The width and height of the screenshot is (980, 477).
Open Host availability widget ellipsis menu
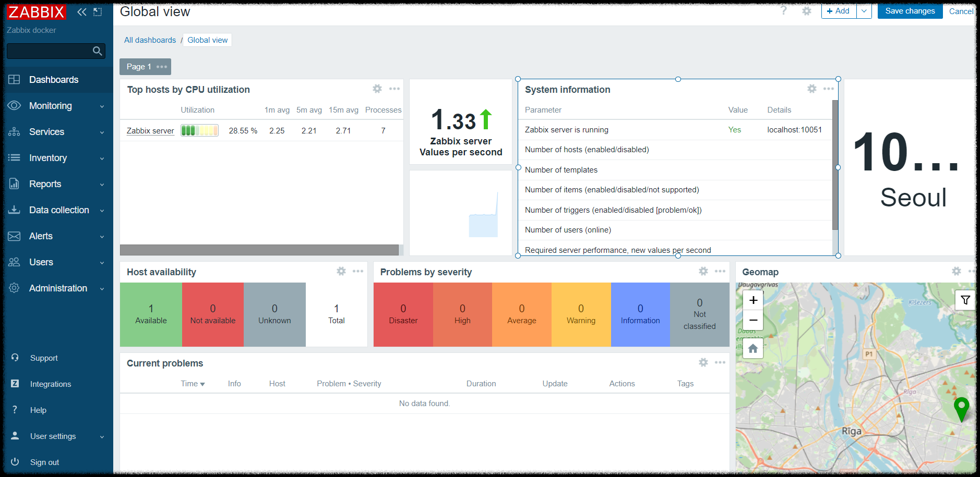358,272
